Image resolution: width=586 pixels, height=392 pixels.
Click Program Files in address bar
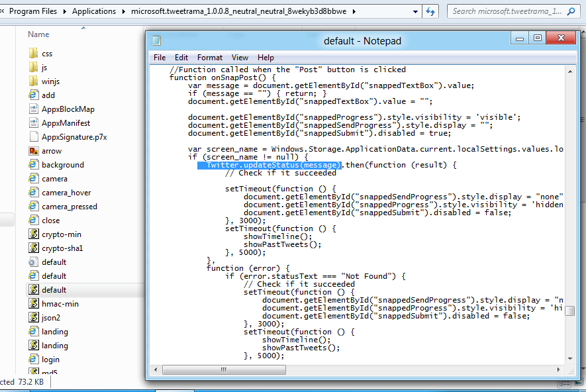point(33,11)
